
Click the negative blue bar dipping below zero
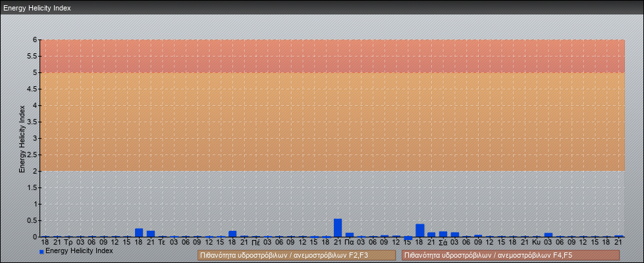(x=408, y=238)
